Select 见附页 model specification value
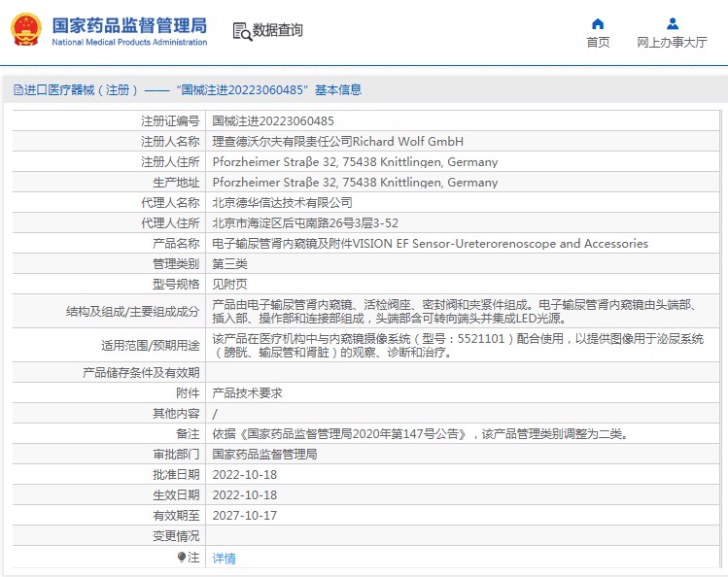 coord(229,285)
